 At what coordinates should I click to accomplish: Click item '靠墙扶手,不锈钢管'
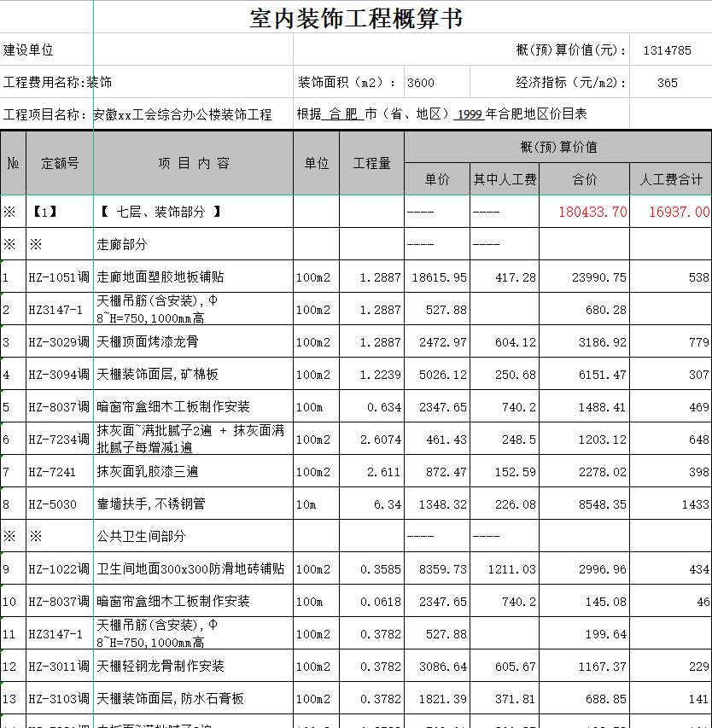[151, 504]
